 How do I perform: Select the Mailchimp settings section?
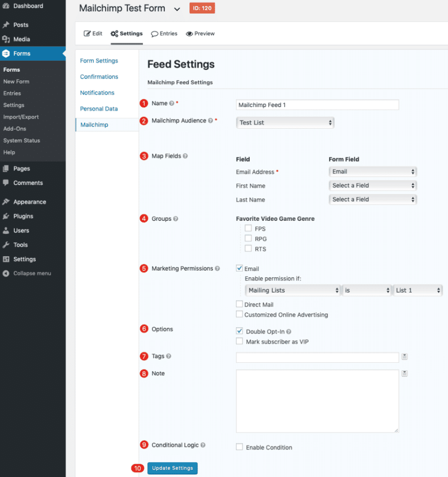point(94,125)
